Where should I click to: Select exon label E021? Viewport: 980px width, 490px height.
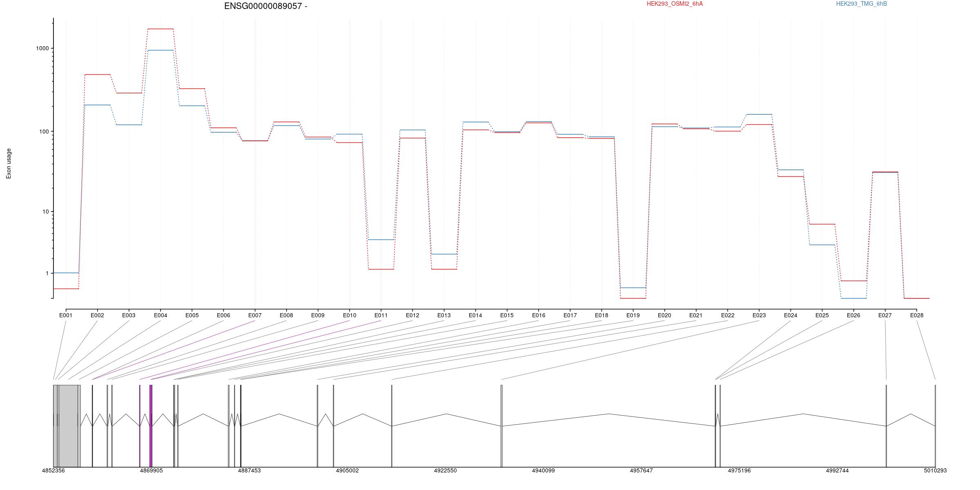click(696, 315)
